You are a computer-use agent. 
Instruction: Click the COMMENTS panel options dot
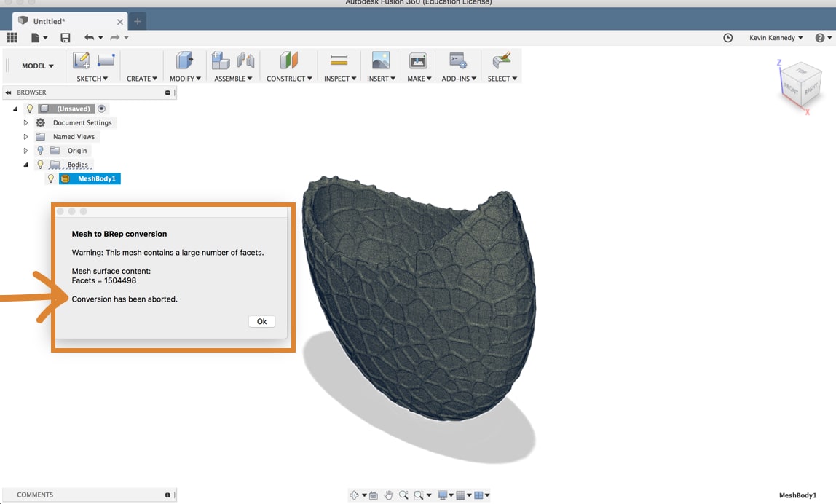167,495
